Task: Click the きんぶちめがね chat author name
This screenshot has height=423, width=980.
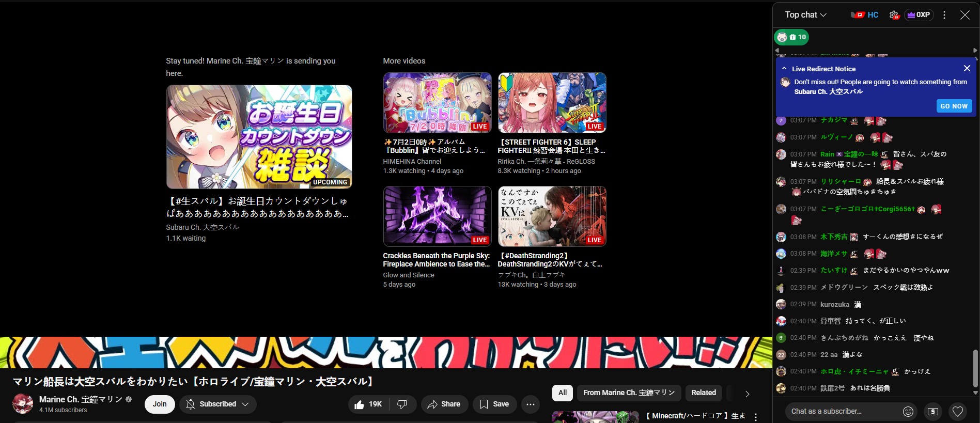Action: pos(845,338)
